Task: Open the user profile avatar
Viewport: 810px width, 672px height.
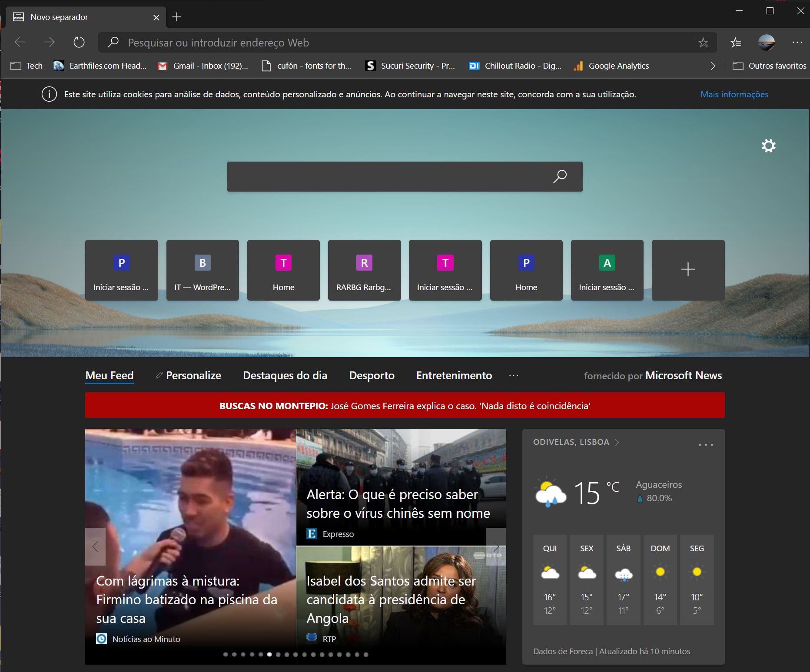Action: (x=766, y=42)
